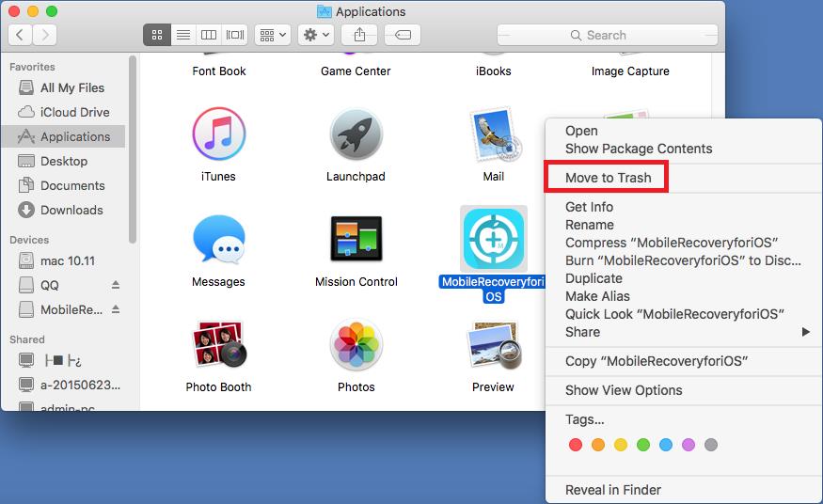Eject the QQ disk
Image resolution: width=823 pixels, height=504 pixels.
pyautogui.click(x=116, y=285)
